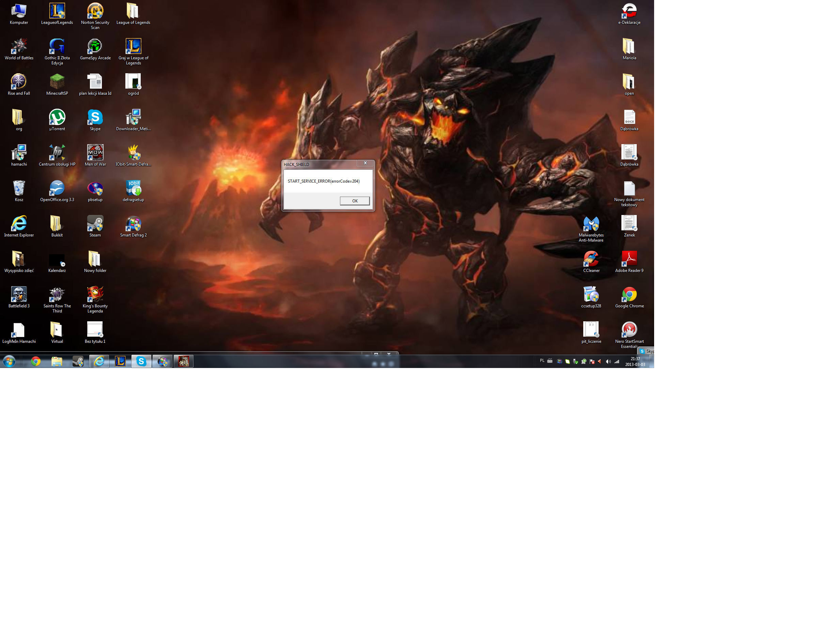819x644 pixels.
Task: Select the King's Bounty Legenda shortcut
Action: [x=95, y=300]
